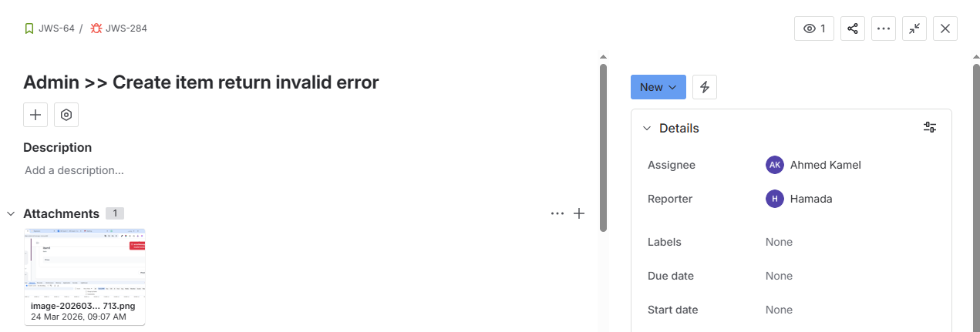Click the Due date None field
Image resolution: width=980 pixels, height=332 pixels.
coord(779,276)
